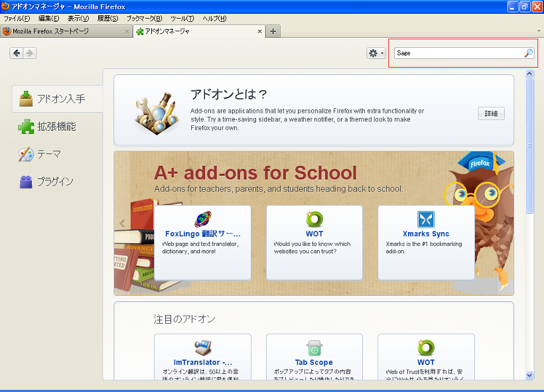Open the ファイル(F) menu
The width and height of the screenshot is (544, 392).
17,19
